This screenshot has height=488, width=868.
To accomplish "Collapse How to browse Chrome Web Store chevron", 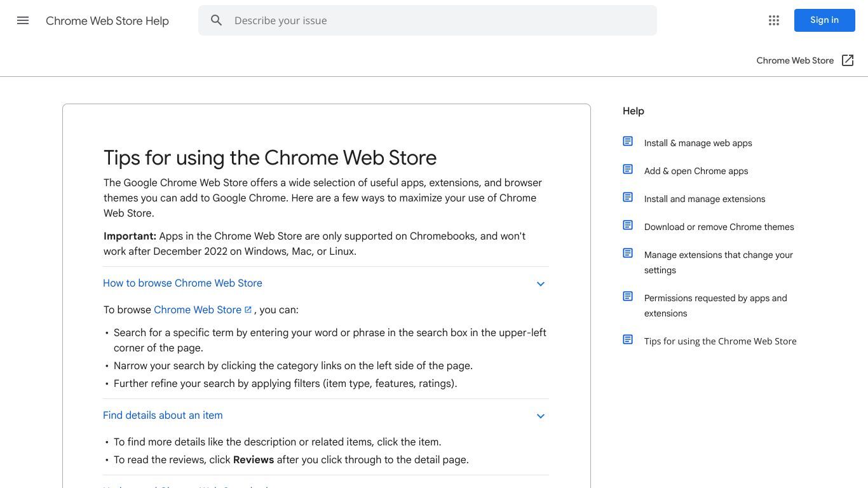I will click(541, 284).
